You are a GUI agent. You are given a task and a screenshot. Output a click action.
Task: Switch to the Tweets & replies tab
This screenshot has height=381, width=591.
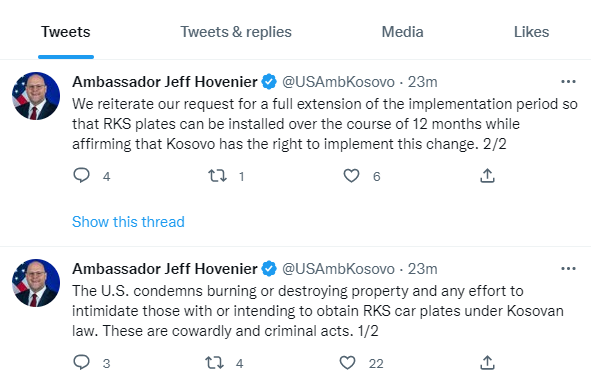[x=236, y=32]
